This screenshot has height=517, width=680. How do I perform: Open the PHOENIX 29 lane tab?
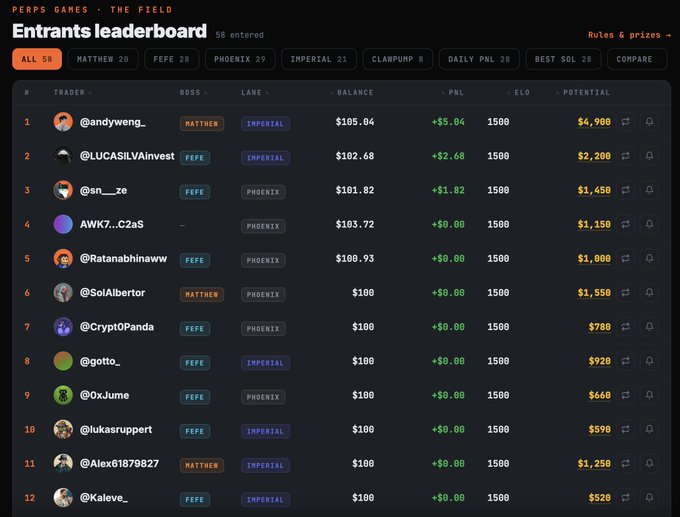[240, 59]
